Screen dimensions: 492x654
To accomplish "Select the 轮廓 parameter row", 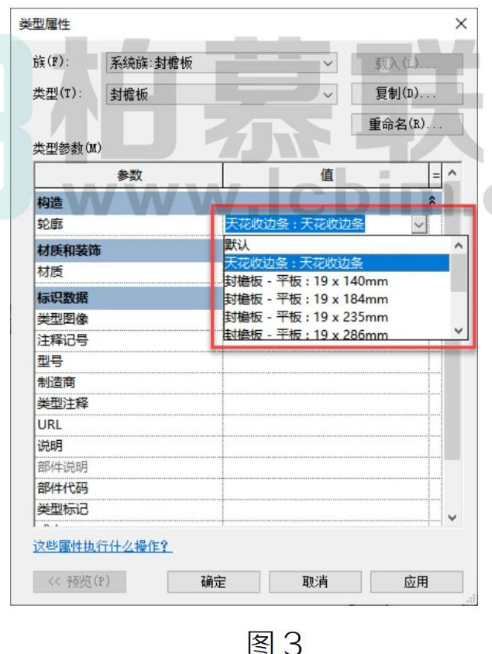I will pos(128,225).
